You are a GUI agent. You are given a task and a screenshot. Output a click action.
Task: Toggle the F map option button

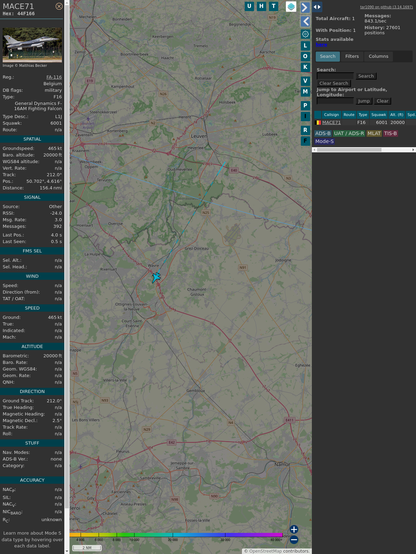305,141
